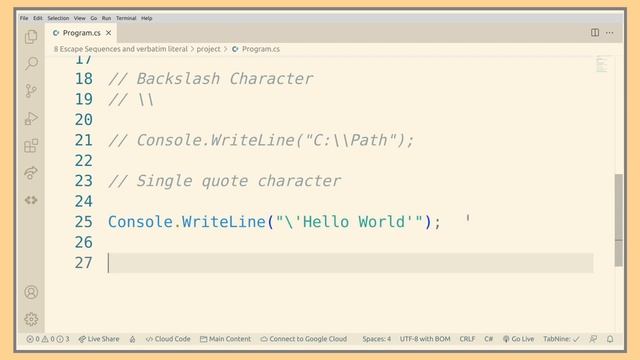This screenshot has width=640, height=360.
Task: Open the Manage gear icon
Action: [x=31, y=319]
